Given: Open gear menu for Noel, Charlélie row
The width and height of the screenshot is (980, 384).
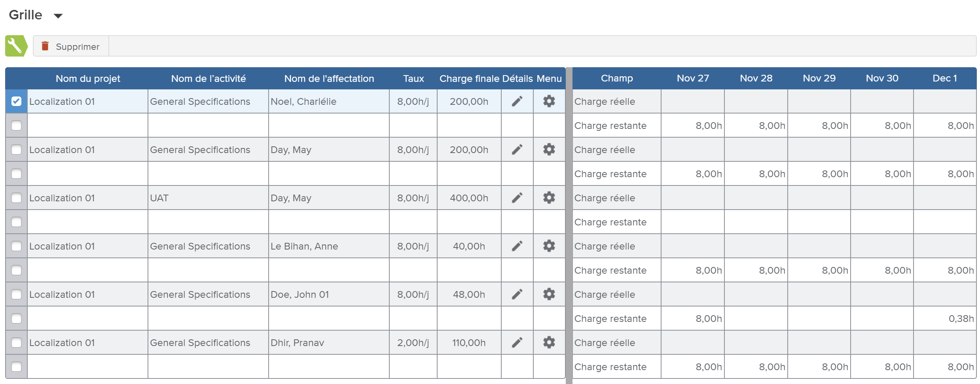Looking at the screenshot, I should [x=549, y=102].
